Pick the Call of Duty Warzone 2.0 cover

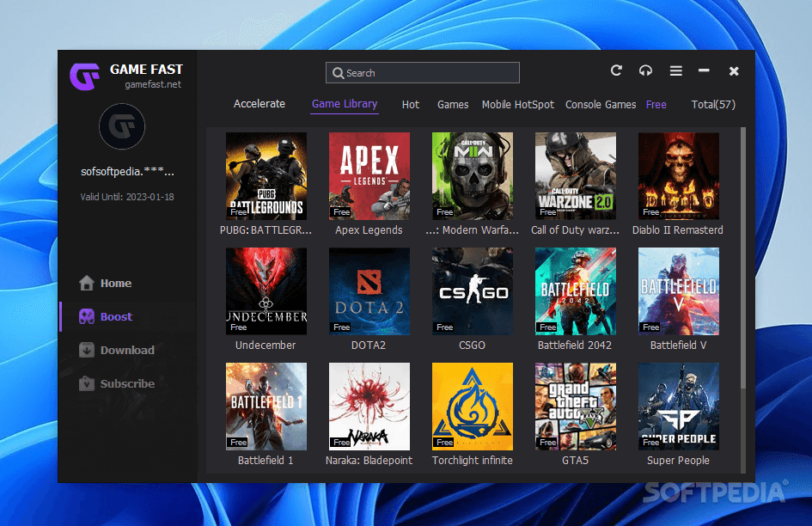point(576,176)
